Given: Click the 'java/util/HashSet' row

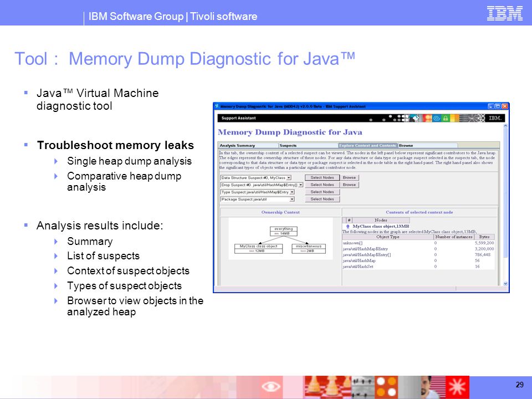Looking at the screenshot, I should coord(418,267).
